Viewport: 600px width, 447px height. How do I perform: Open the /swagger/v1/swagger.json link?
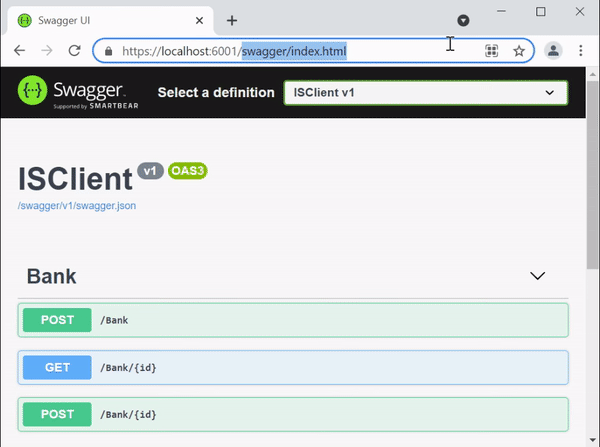(77, 206)
